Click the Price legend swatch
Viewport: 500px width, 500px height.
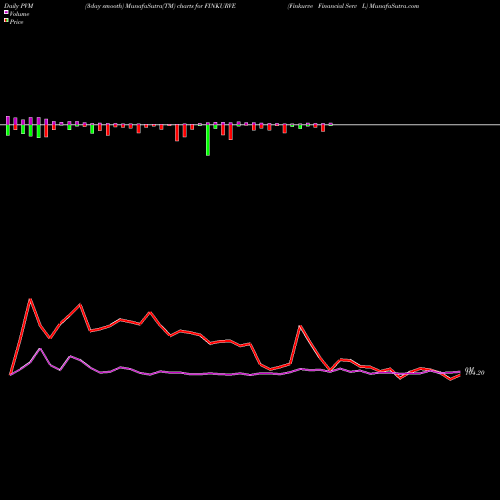[6, 21]
